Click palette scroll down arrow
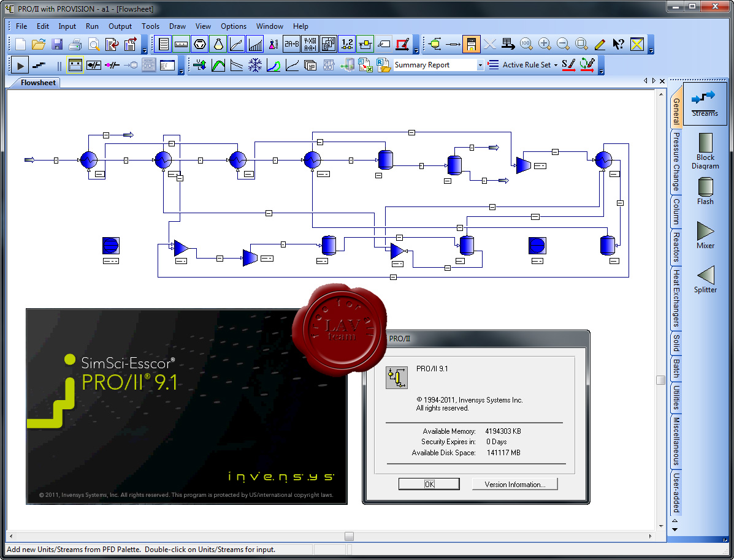This screenshot has height=560, width=734. (x=675, y=529)
